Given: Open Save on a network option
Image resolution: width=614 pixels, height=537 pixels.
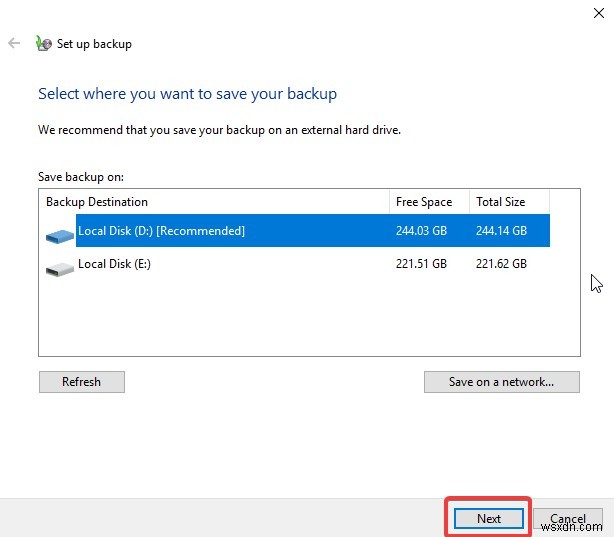Looking at the screenshot, I should [502, 382].
